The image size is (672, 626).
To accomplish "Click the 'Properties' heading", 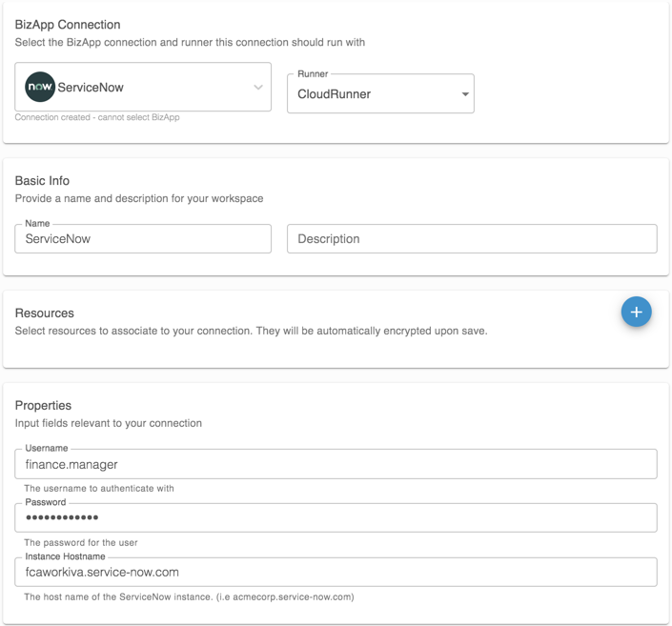I will click(x=43, y=405).
